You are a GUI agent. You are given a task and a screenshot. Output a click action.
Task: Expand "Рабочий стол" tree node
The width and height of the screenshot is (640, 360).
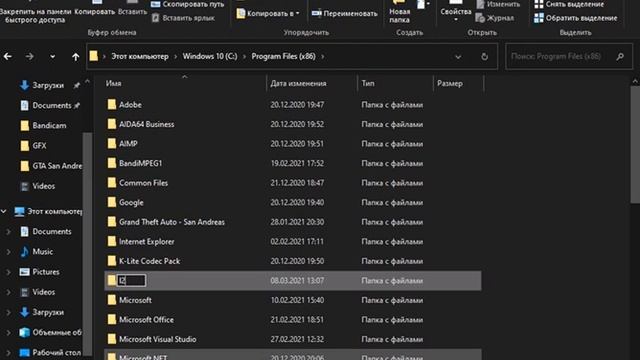[x=8, y=353]
